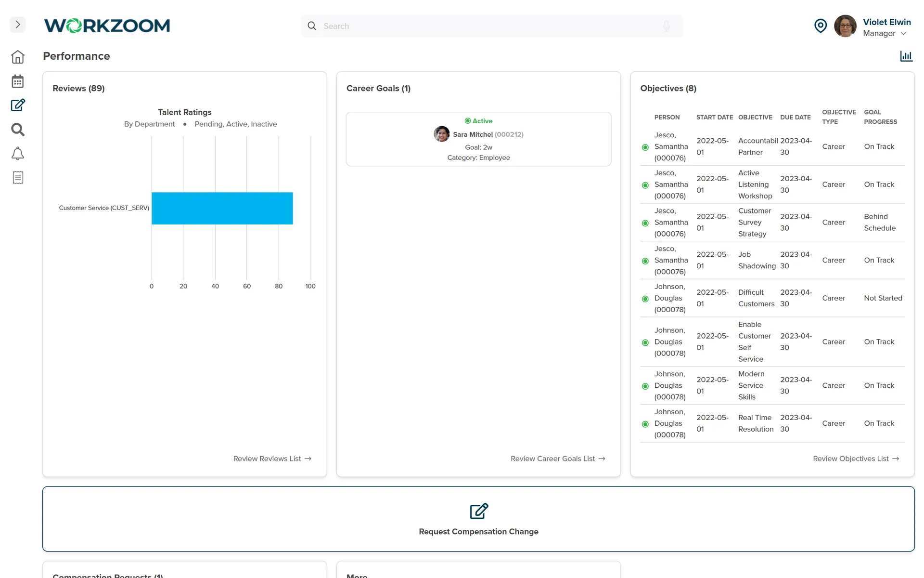
Task: Select the 'Not Started' progress cell
Action: pyautogui.click(x=883, y=298)
